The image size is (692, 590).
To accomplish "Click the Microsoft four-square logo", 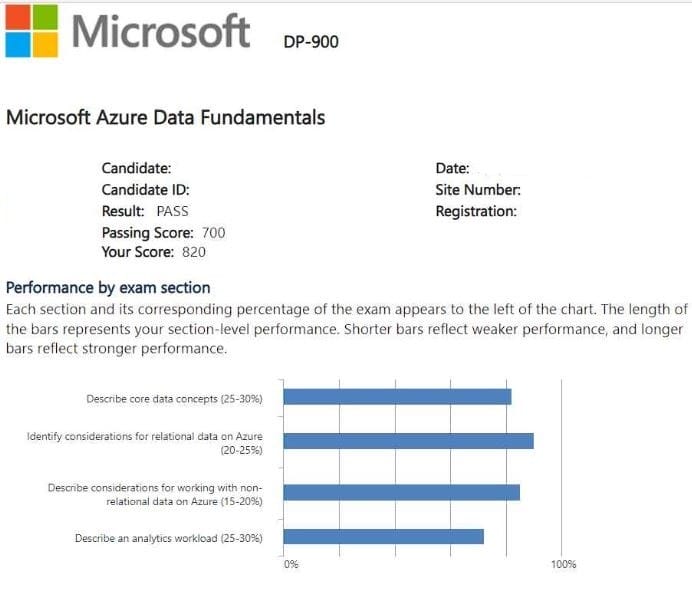I will (31, 31).
